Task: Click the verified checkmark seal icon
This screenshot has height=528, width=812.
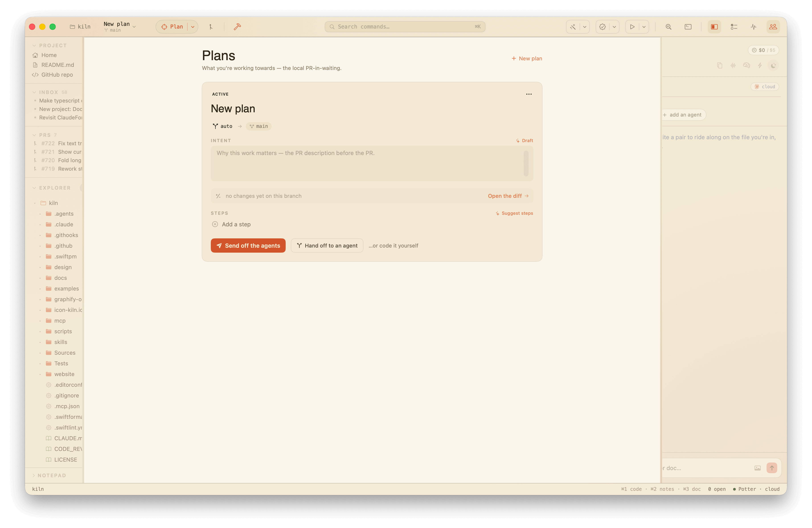Action: [603, 27]
